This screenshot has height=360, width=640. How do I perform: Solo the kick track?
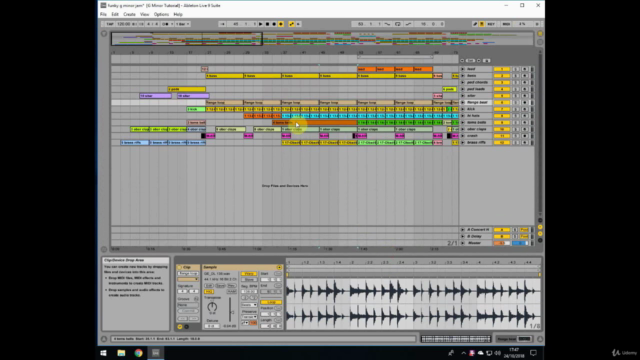516,109
